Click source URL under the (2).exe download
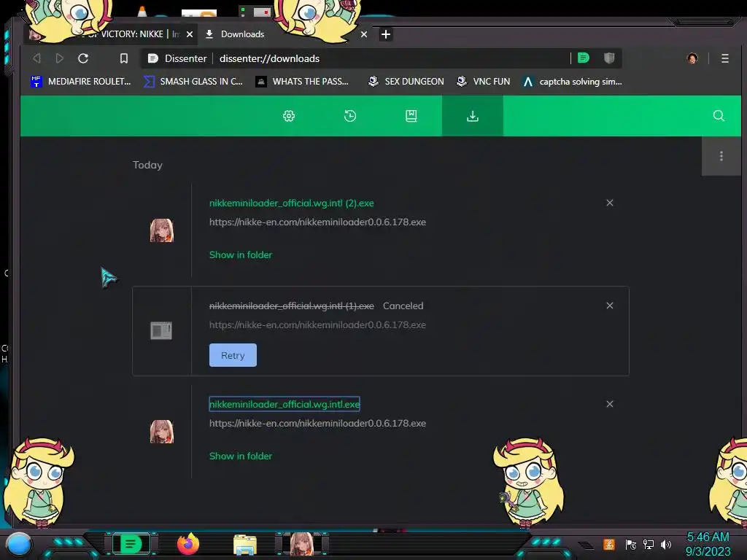 click(x=317, y=222)
